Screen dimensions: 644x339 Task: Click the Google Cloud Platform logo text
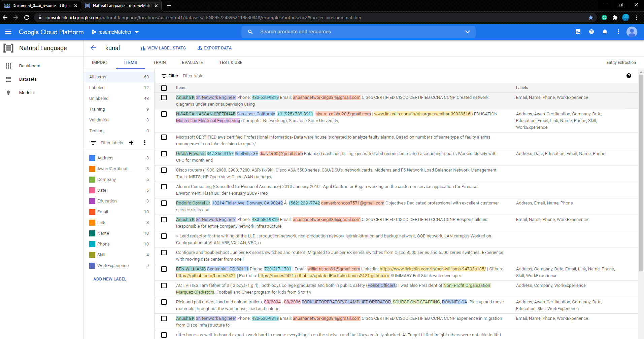[51, 32]
